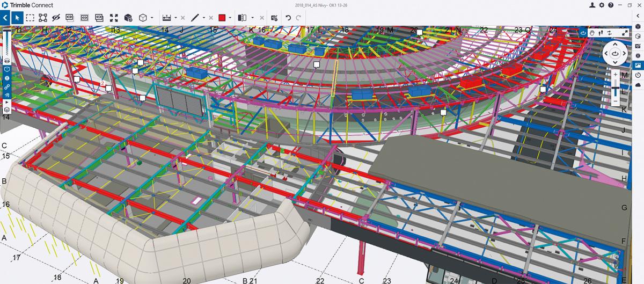Screen dimensions: 644x284
Task: Open the measurement tool dropdown arrow
Action: [x=175, y=18]
